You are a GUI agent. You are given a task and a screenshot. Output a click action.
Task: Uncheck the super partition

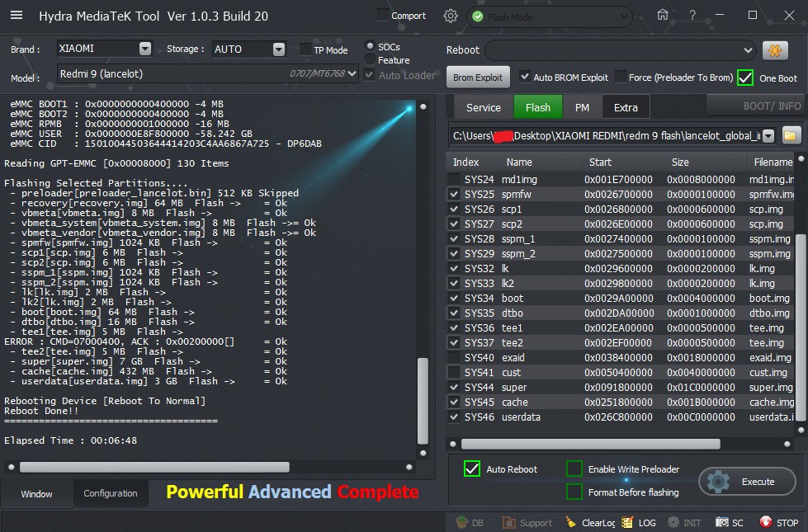point(454,388)
